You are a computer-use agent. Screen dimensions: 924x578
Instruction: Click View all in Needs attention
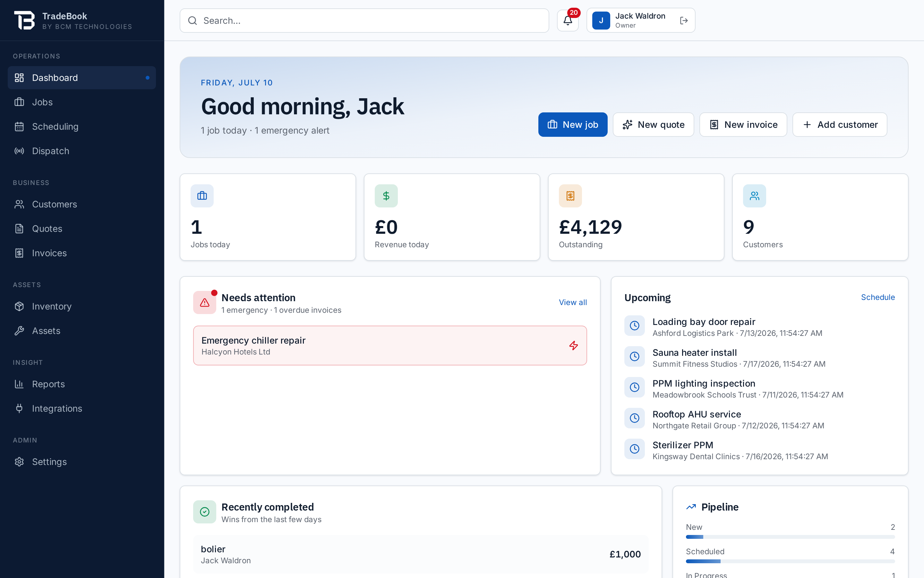(x=573, y=302)
